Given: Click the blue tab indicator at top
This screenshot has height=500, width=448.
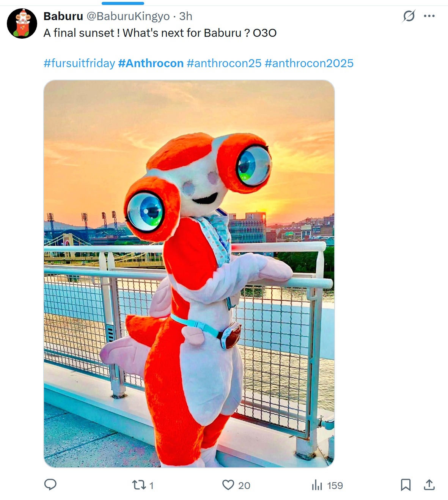Looking at the screenshot, I should [123, 3].
